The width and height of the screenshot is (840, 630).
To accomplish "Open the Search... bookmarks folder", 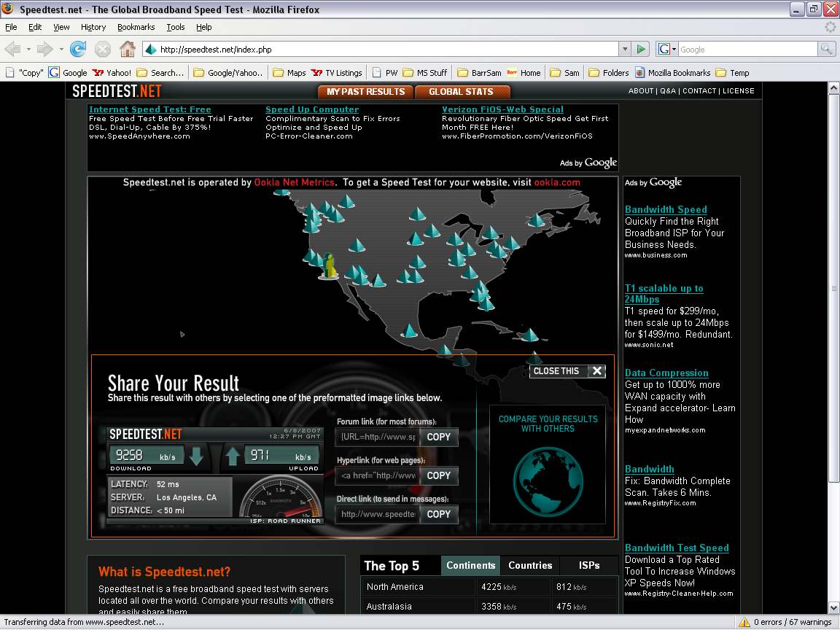I will click(x=160, y=73).
